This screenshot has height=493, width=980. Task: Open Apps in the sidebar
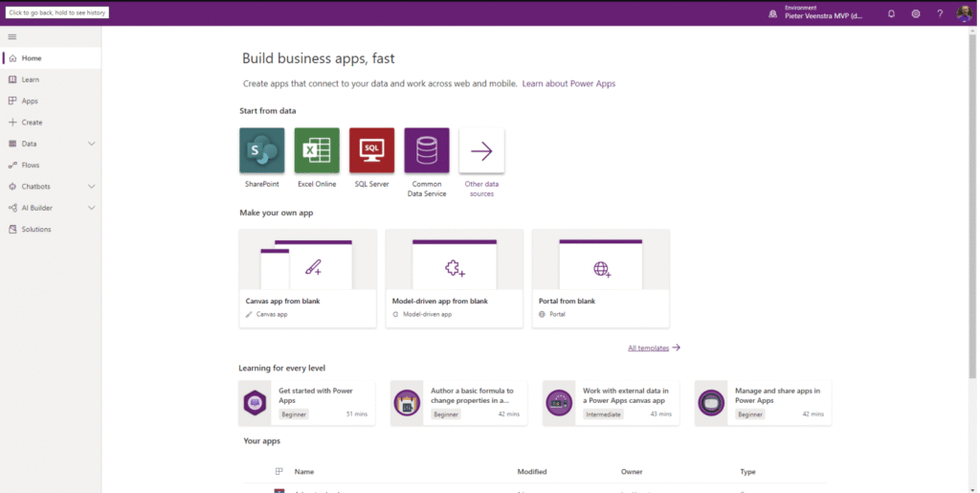51,101
